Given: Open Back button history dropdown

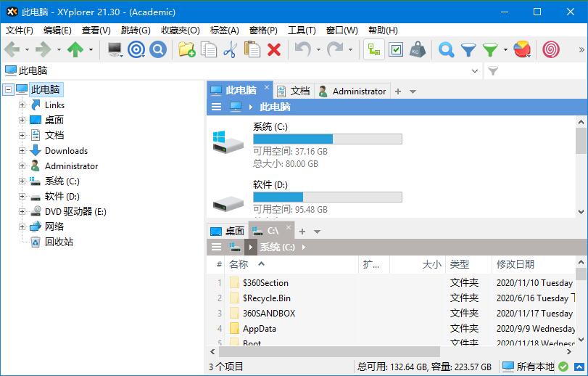Looking at the screenshot, I should click(x=27, y=49).
